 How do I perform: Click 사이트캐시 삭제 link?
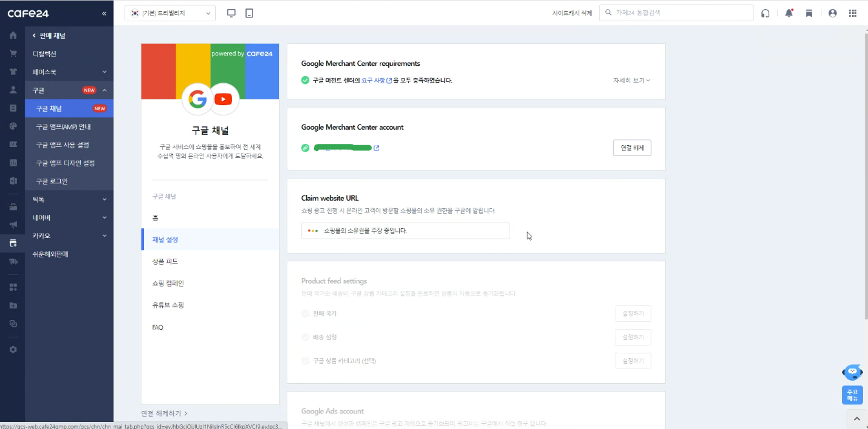point(572,13)
